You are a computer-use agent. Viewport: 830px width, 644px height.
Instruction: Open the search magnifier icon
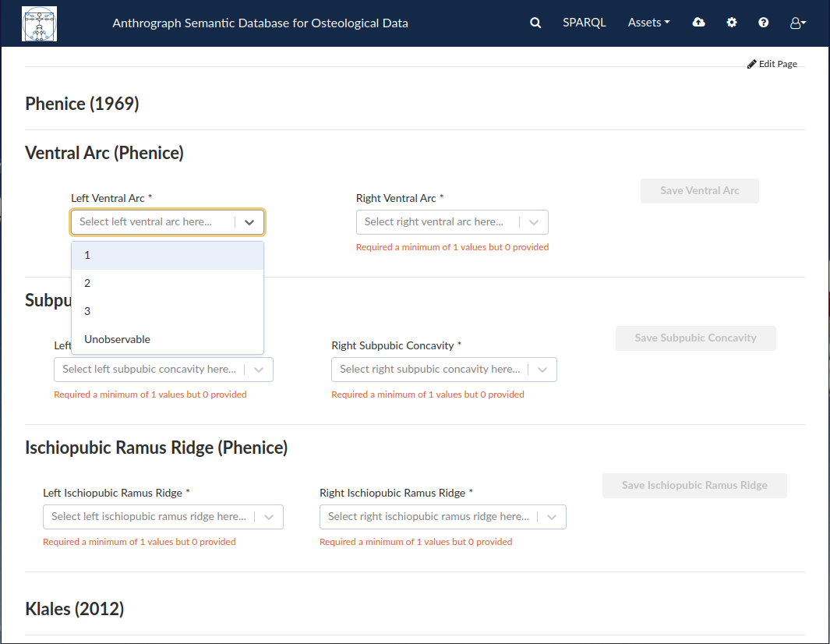pos(535,23)
